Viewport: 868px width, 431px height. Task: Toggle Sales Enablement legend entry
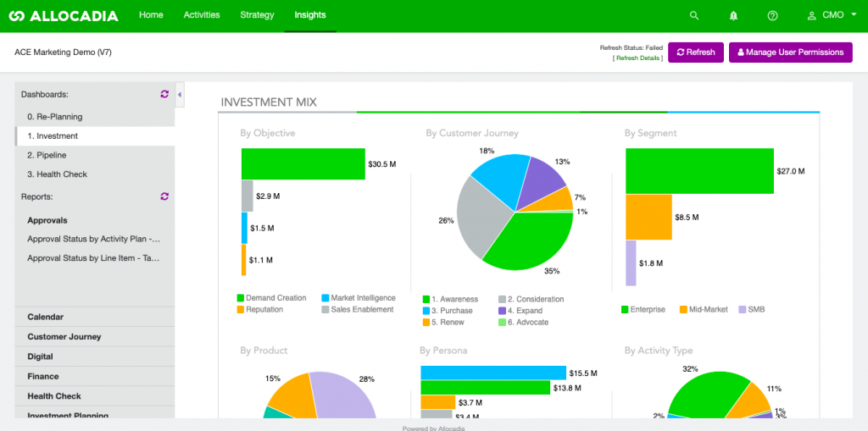coord(358,309)
